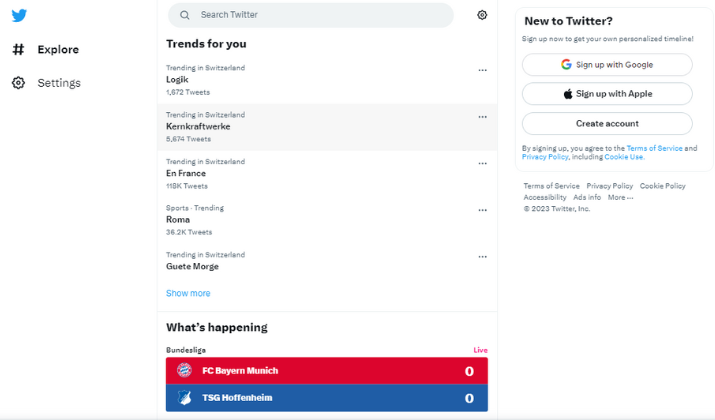Open FC Bayern Munich score row

click(x=327, y=371)
